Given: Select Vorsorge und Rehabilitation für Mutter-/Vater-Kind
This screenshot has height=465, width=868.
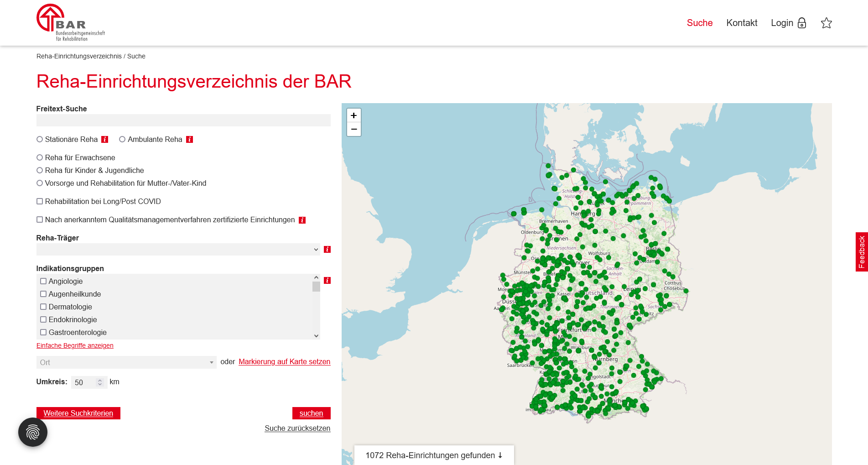Looking at the screenshot, I should [x=40, y=183].
